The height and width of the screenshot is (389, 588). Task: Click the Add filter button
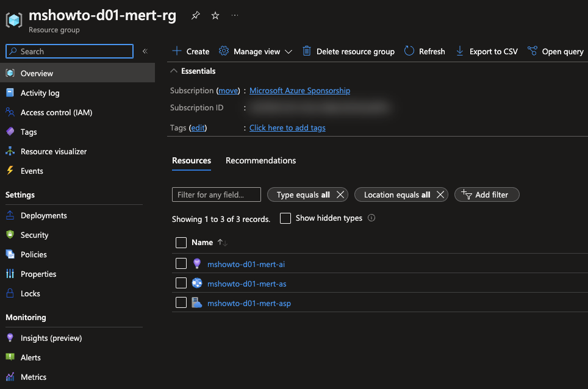[x=487, y=194]
